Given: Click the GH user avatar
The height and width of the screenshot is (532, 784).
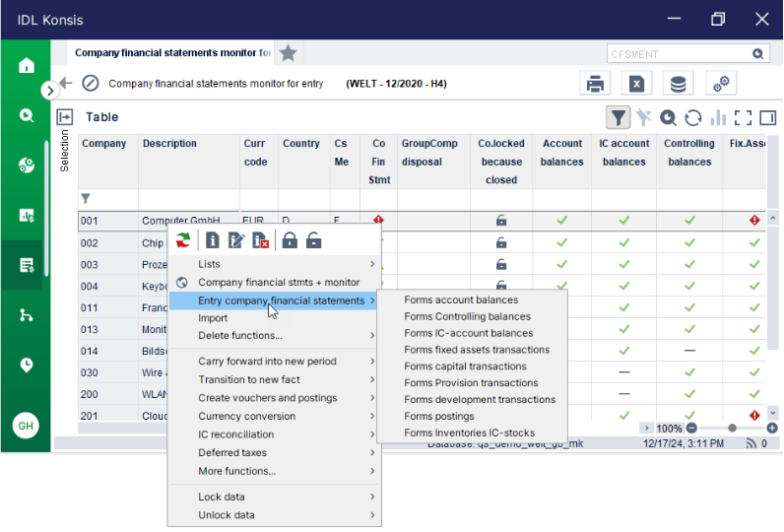Looking at the screenshot, I should click(26, 426).
